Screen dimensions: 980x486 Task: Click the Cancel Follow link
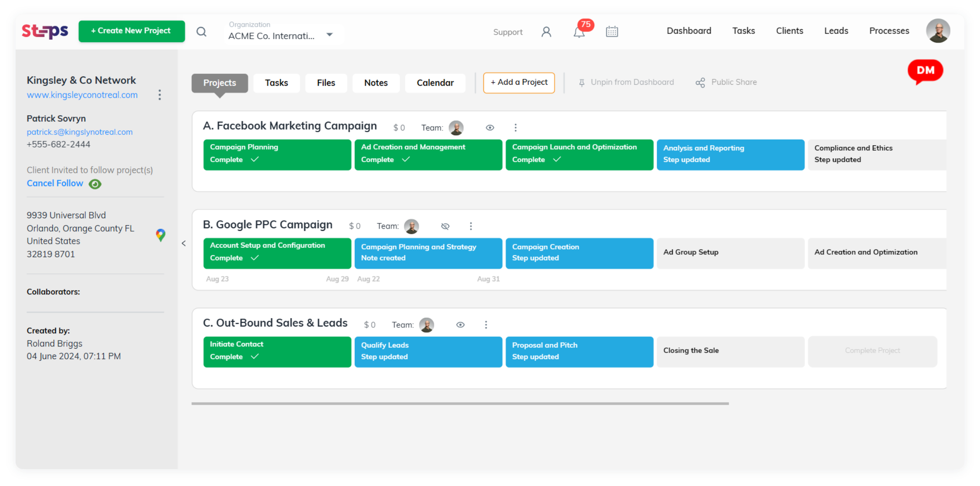click(x=55, y=183)
